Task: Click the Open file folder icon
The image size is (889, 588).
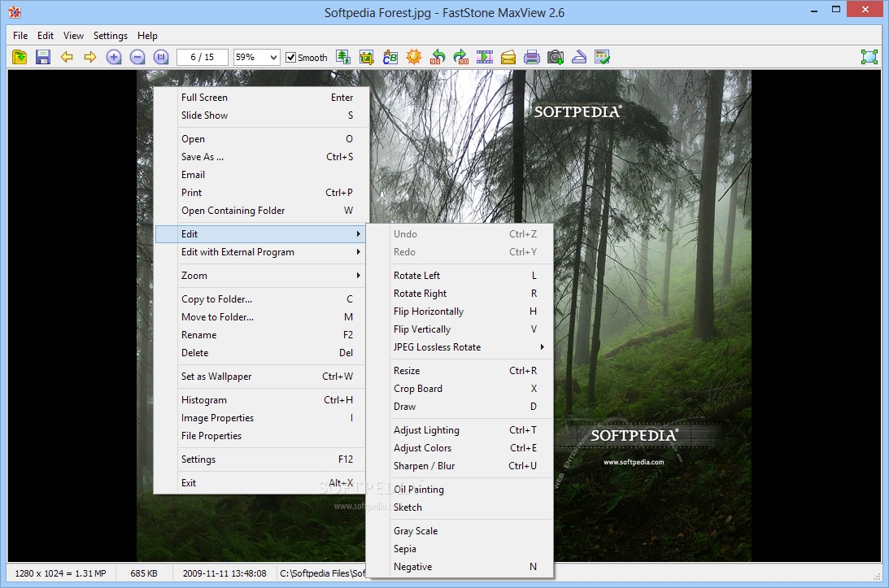Action: pos(20,57)
